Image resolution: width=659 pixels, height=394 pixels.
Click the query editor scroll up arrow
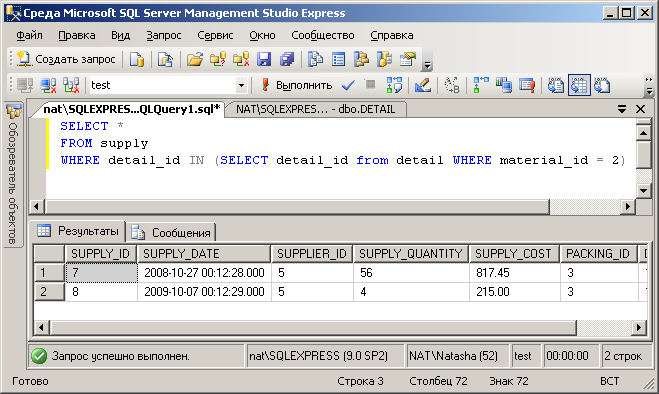[644, 133]
